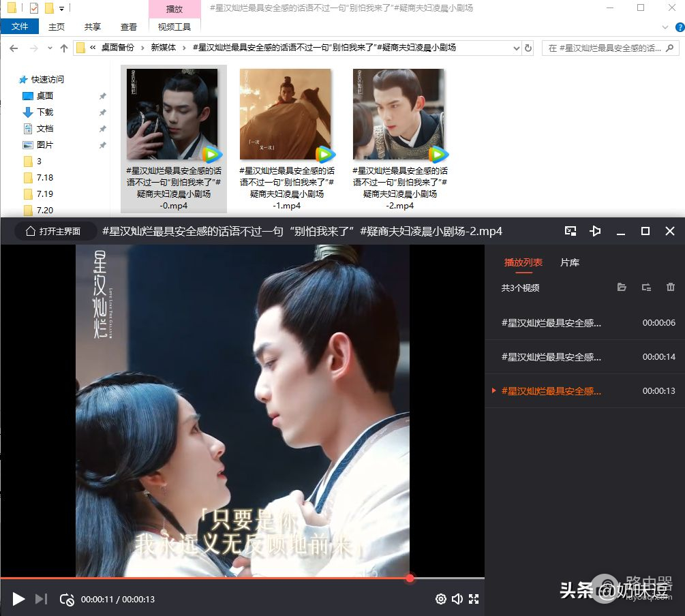Add file to playlist folder icon
Viewport: 685px width, 616px height.
click(x=622, y=287)
